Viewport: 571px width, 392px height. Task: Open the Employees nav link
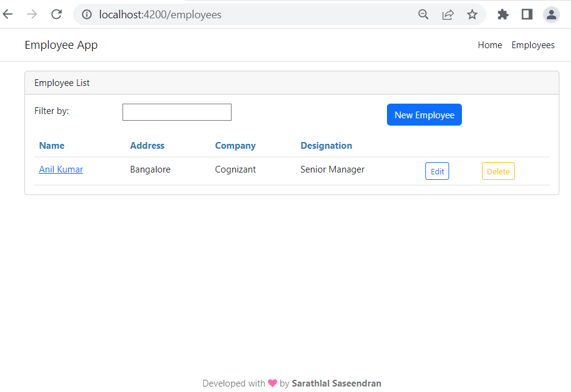(x=533, y=45)
